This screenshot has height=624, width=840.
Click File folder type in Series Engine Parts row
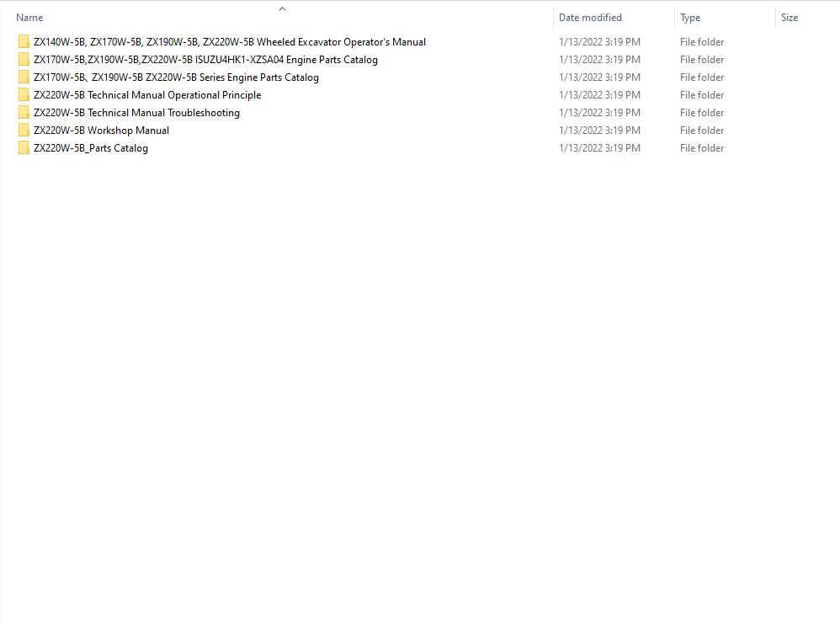point(702,77)
